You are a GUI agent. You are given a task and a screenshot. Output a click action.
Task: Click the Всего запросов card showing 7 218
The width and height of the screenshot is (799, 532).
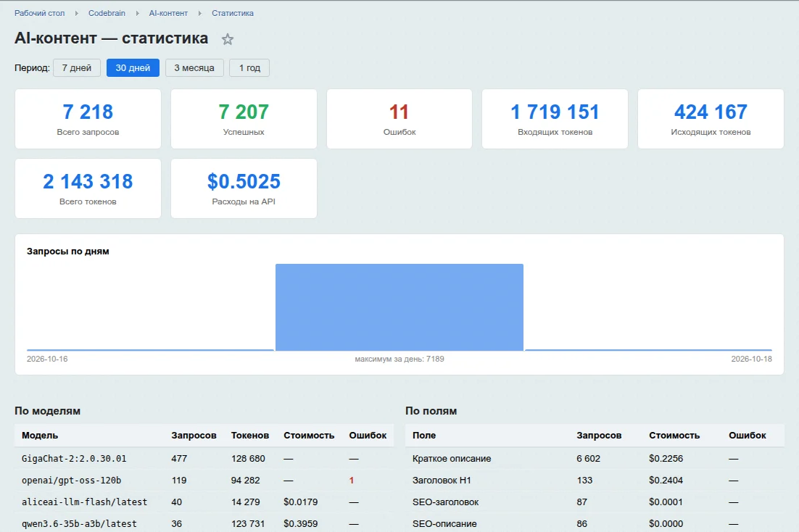88,120
